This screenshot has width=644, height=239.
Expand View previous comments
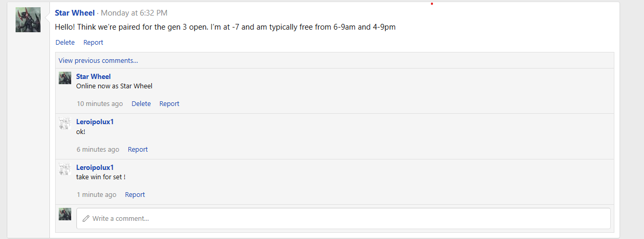click(98, 60)
